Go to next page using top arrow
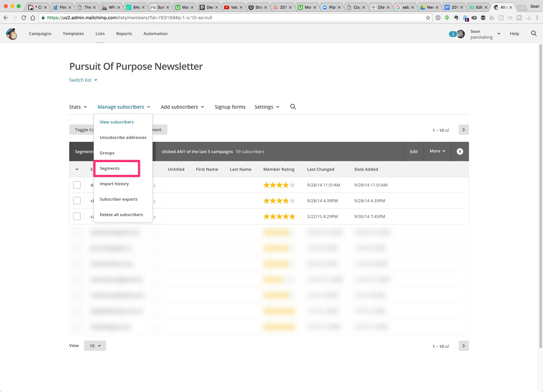The image size is (543, 392). click(x=463, y=130)
